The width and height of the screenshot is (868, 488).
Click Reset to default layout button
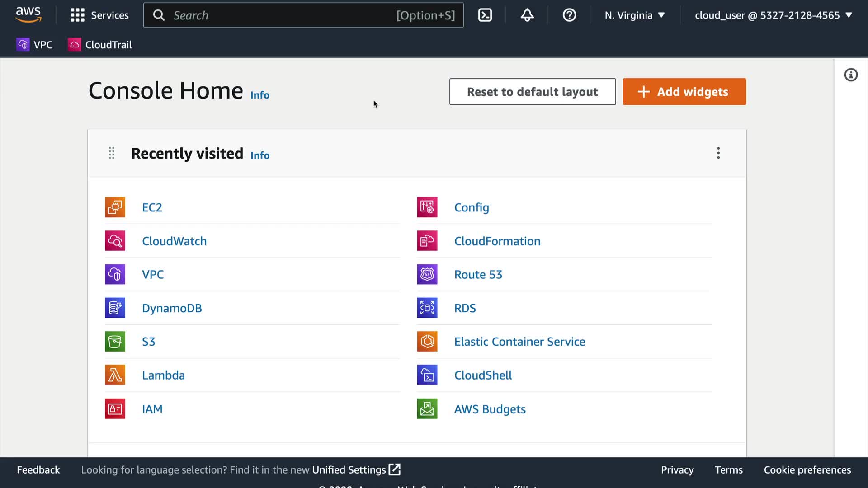(532, 92)
